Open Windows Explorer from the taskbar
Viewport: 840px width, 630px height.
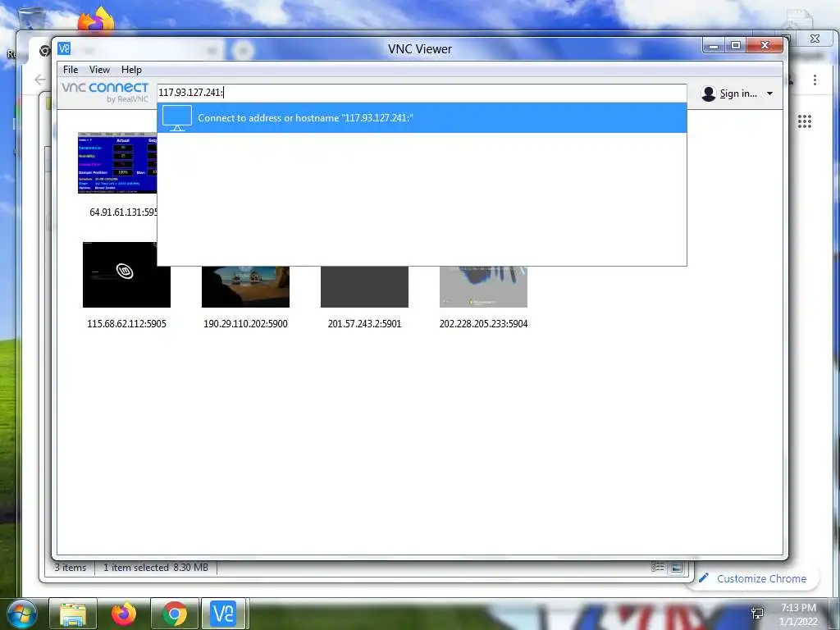pyautogui.click(x=73, y=614)
